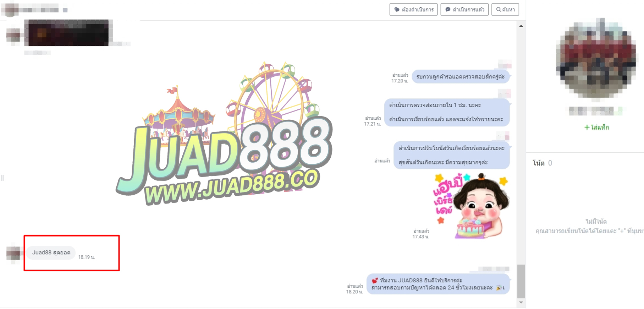Click the โน้ต notes section heading
This screenshot has height=309, width=644.
click(x=538, y=163)
